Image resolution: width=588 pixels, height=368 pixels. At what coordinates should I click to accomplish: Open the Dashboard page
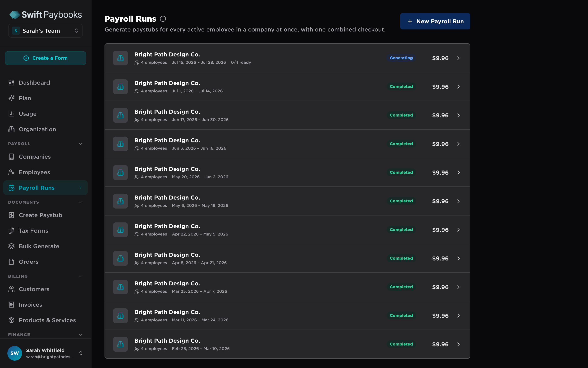tap(46, 83)
